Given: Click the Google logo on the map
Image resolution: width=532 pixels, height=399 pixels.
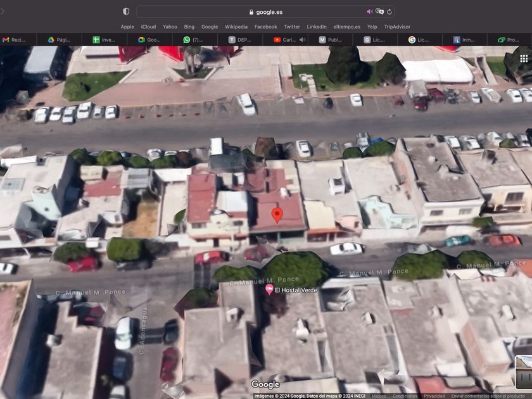Looking at the screenshot, I should pos(265,384).
